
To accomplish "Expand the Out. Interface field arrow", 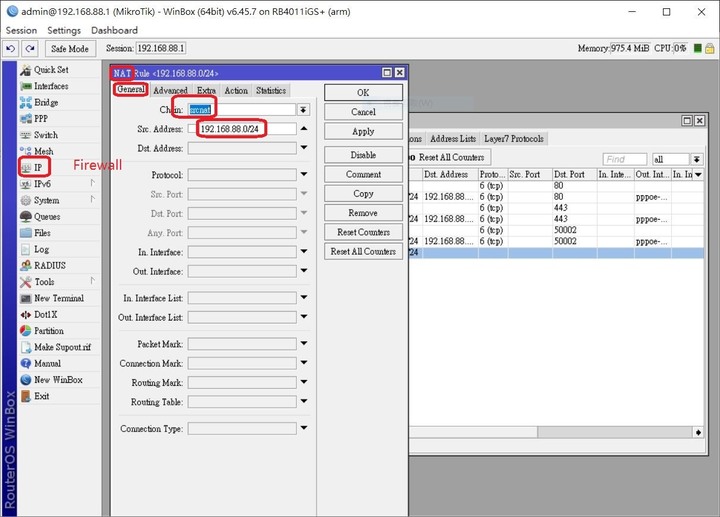I will point(304,271).
